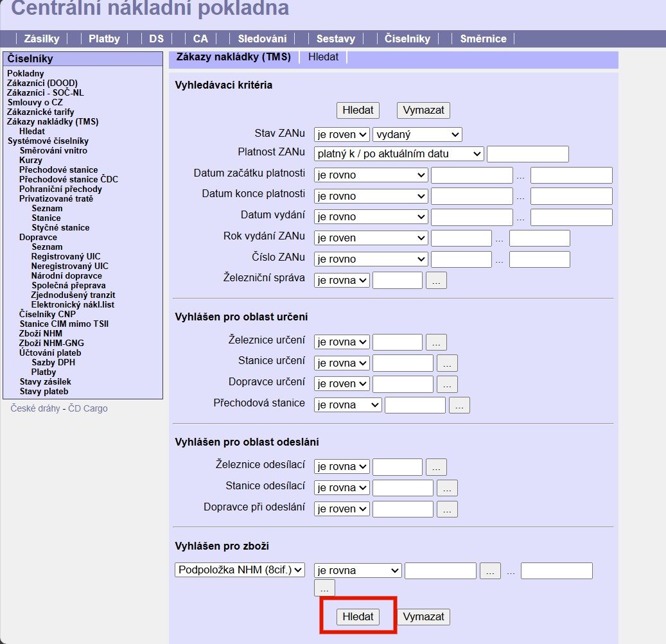Image resolution: width=666 pixels, height=644 pixels.
Task: Click the first Číslo ZANu input field
Action: (460, 259)
